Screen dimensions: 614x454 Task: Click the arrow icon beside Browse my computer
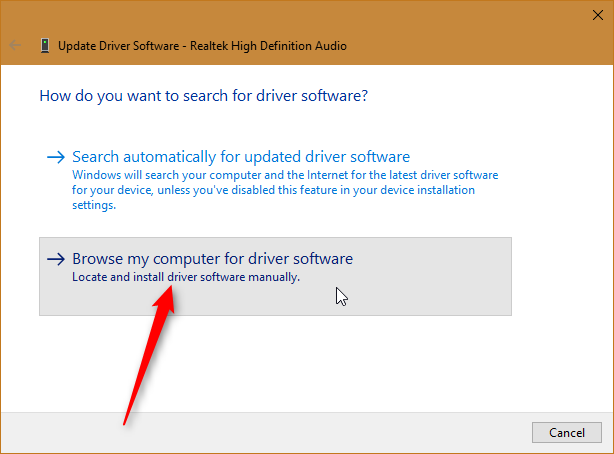coord(56,259)
